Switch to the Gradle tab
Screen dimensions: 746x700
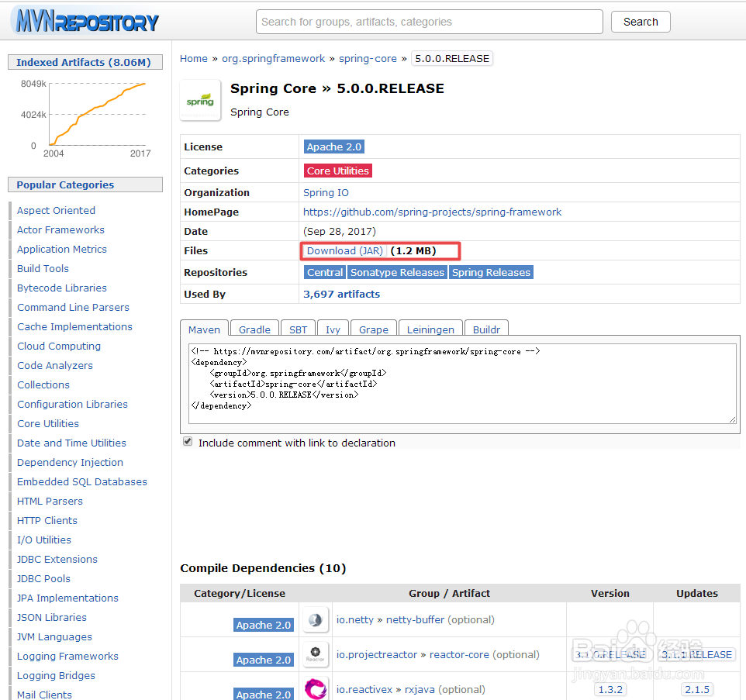click(254, 329)
